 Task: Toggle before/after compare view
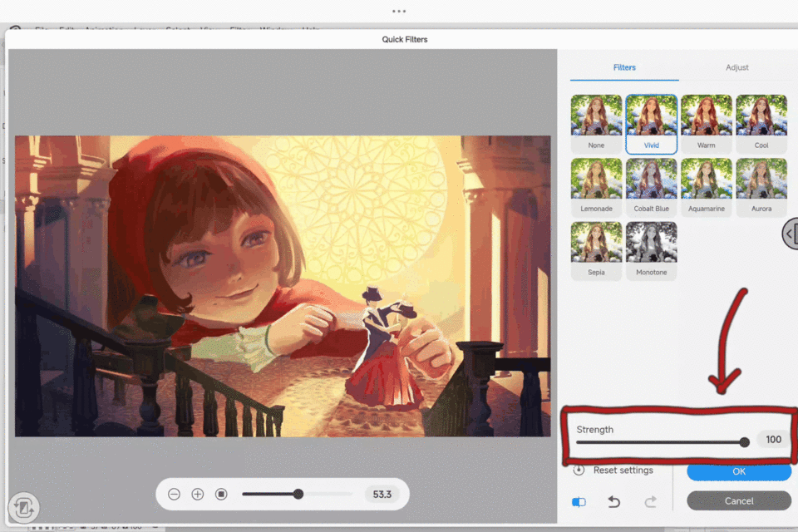click(x=579, y=502)
